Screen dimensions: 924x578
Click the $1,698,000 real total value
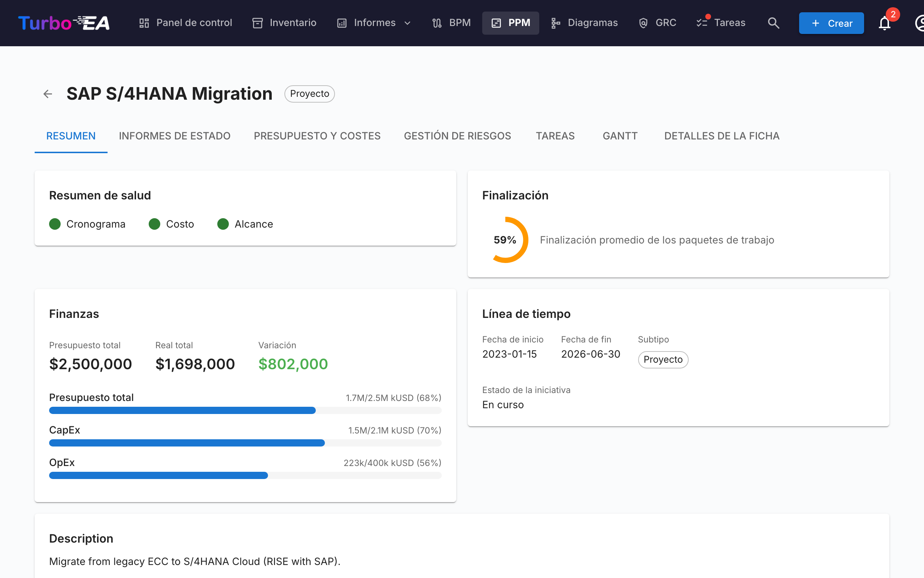[x=195, y=364]
